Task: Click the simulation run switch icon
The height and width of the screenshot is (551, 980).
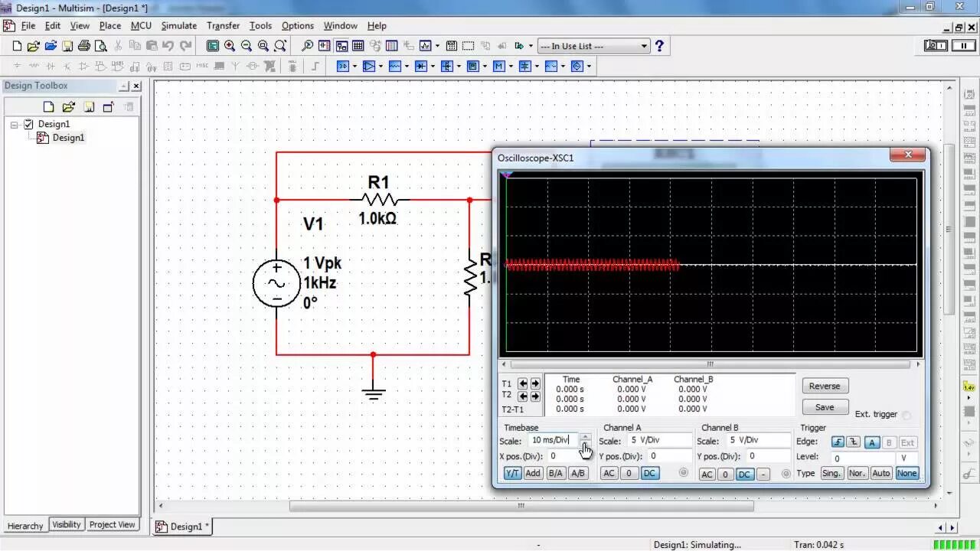Action: click(x=936, y=46)
